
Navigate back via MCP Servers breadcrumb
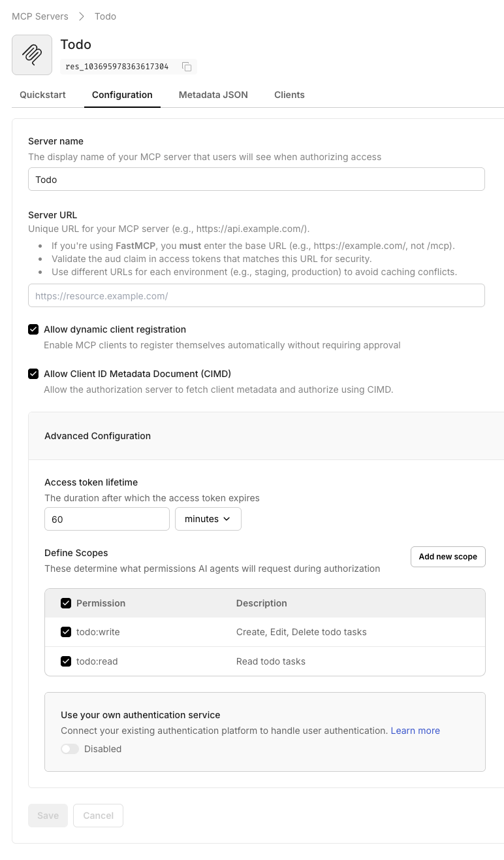point(40,16)
